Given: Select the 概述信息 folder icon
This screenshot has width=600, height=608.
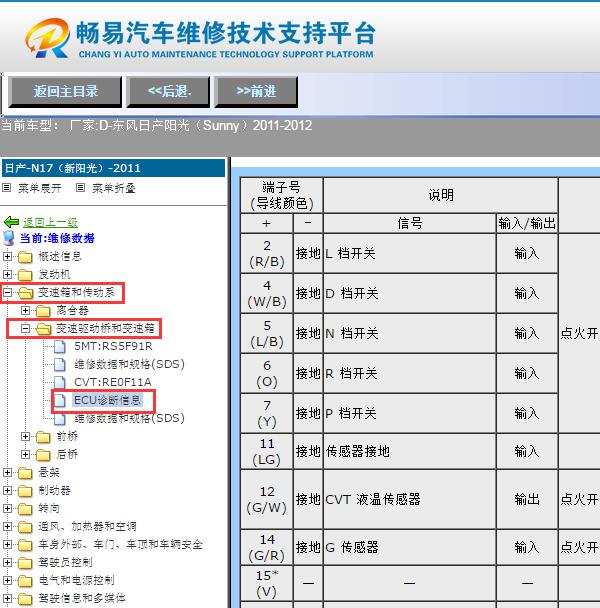Looking at the screenshot, I should [25, 257].
